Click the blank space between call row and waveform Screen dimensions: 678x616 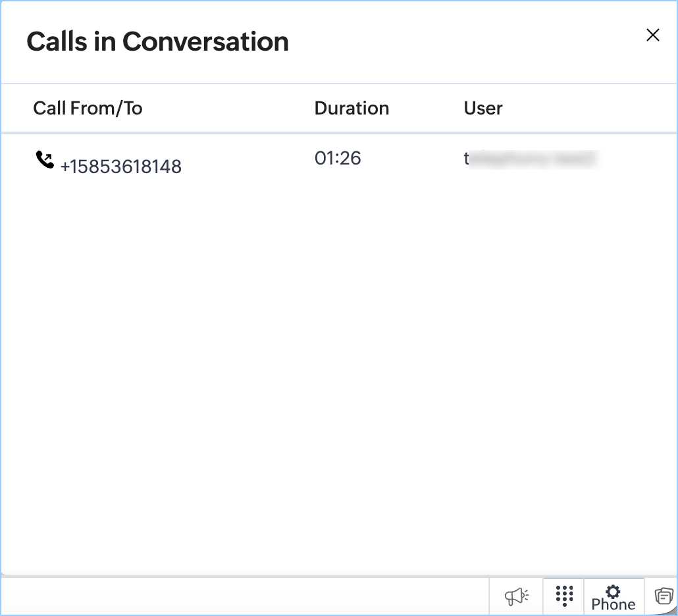[338, 237]
